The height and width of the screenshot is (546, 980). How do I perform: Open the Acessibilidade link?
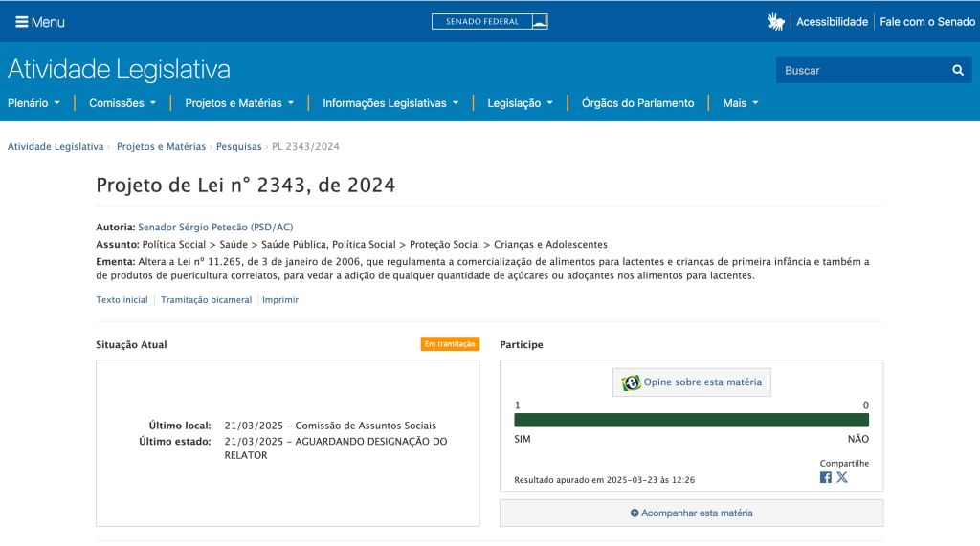[832, 21]
